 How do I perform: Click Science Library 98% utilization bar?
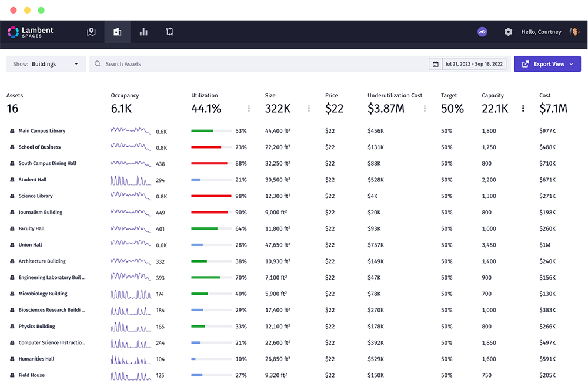coord(212,196)
